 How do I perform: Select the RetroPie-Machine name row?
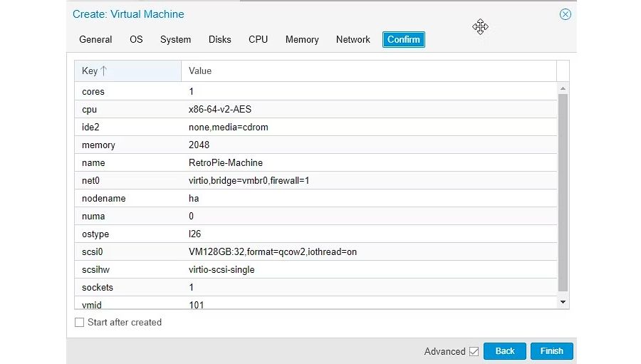(225, 163)
